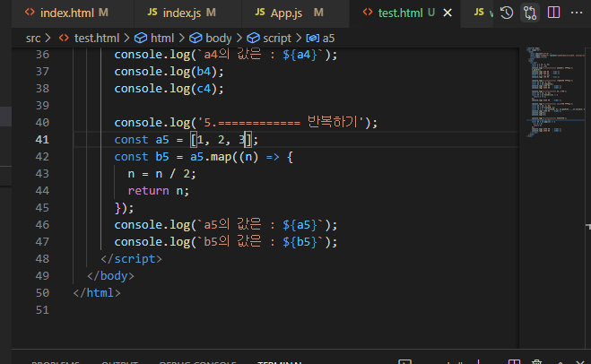
Task: Click the closing </body> tag
Action: click(x=110, y=276)
